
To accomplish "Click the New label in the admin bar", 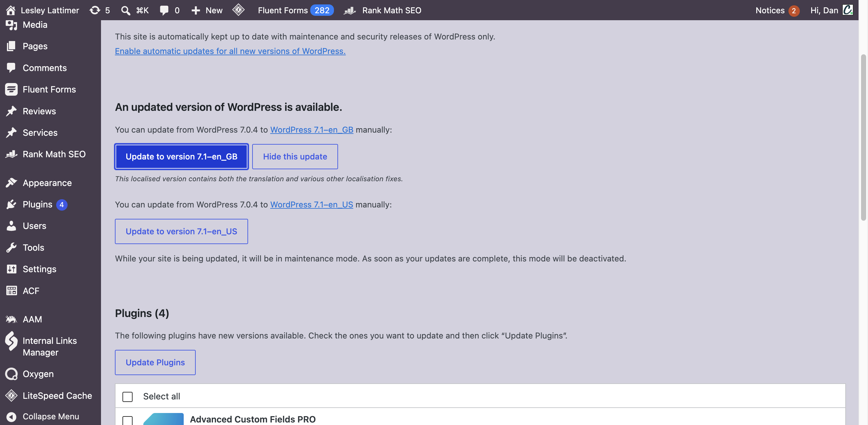I will [214, 10].
